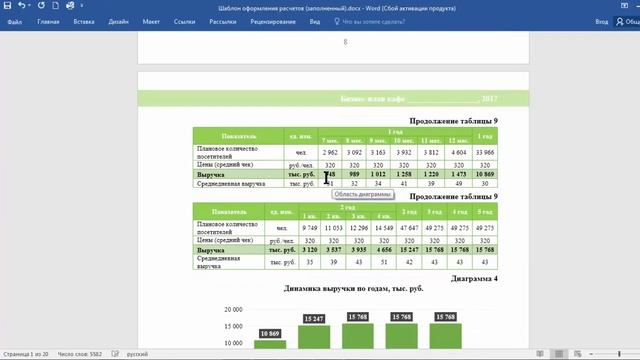Switch to the Дизайн tab
This screenshot has height=360, width=640.
point(118,22)
